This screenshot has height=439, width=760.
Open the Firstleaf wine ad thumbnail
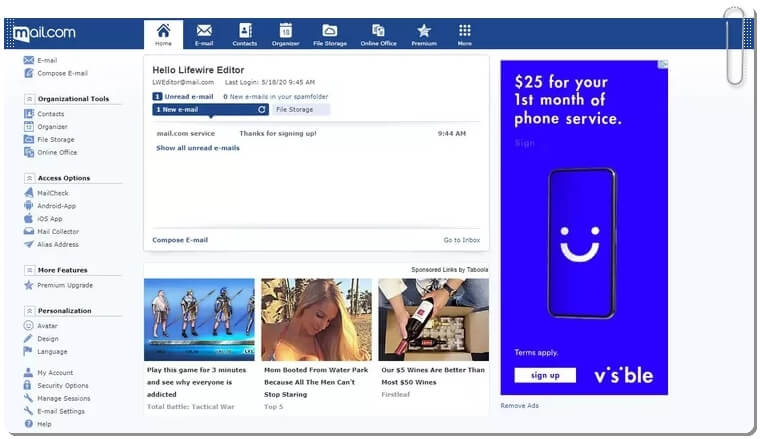(433, 319)
